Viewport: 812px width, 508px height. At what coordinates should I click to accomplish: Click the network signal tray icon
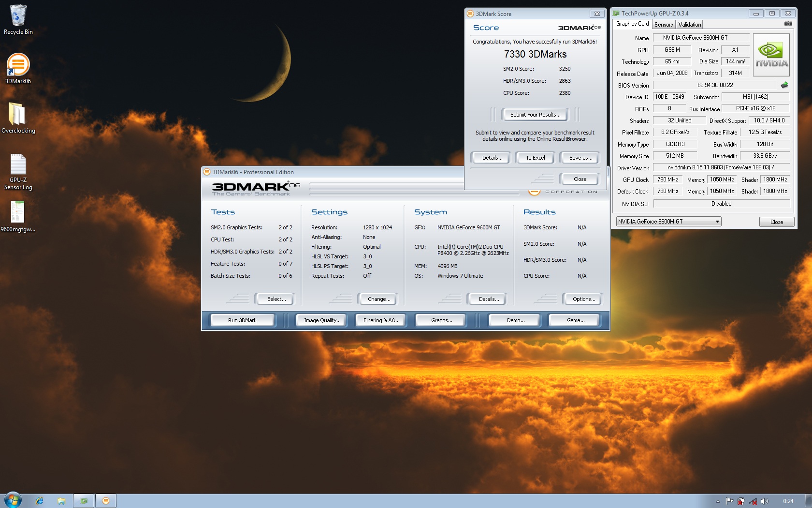coord(753,501)
